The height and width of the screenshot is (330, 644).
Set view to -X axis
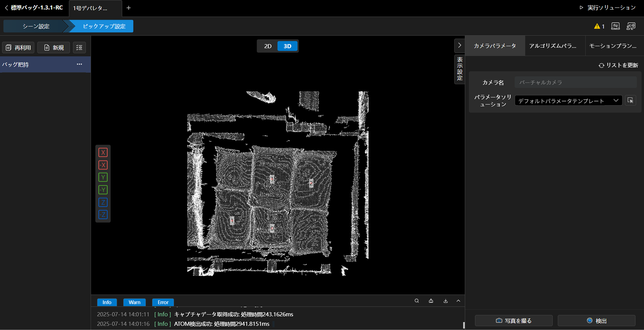coord(103,165)
